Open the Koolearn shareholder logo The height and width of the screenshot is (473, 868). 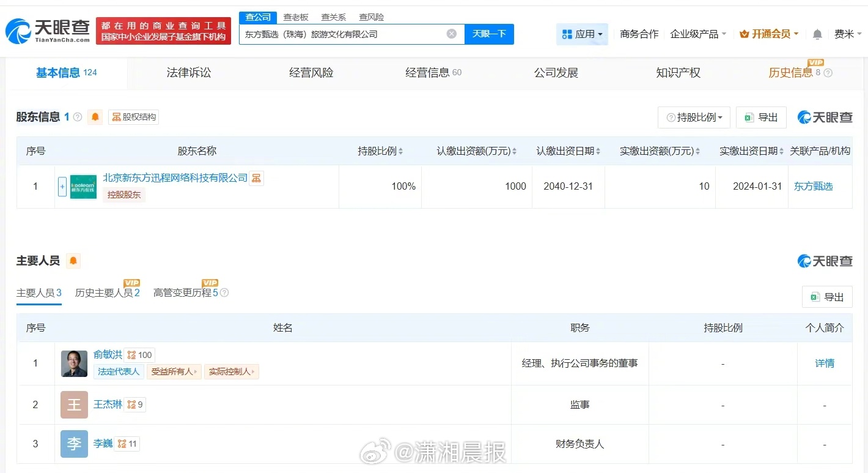(83, 187)
